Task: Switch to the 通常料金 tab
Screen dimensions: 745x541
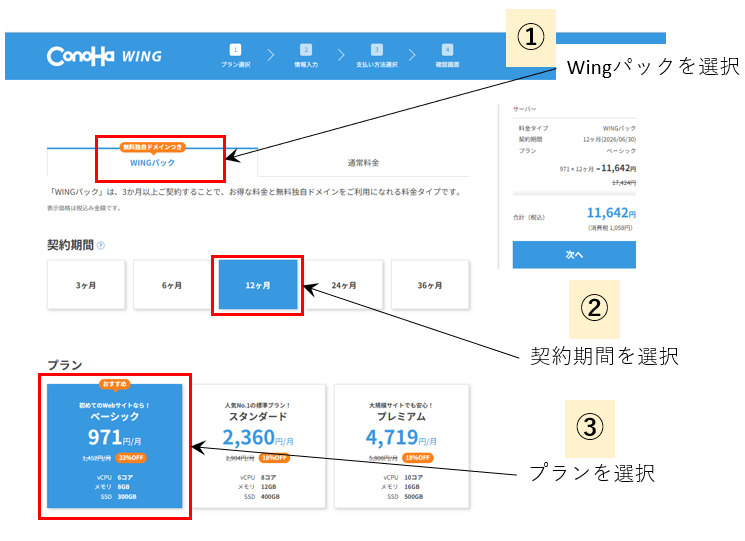Action: click(x=363, y=163)
